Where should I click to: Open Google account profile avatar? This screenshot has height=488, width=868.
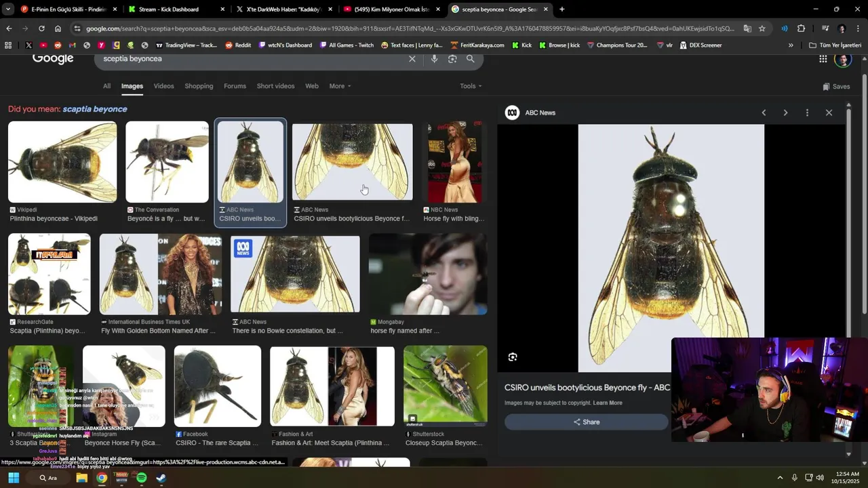click(x=842, y=60)
